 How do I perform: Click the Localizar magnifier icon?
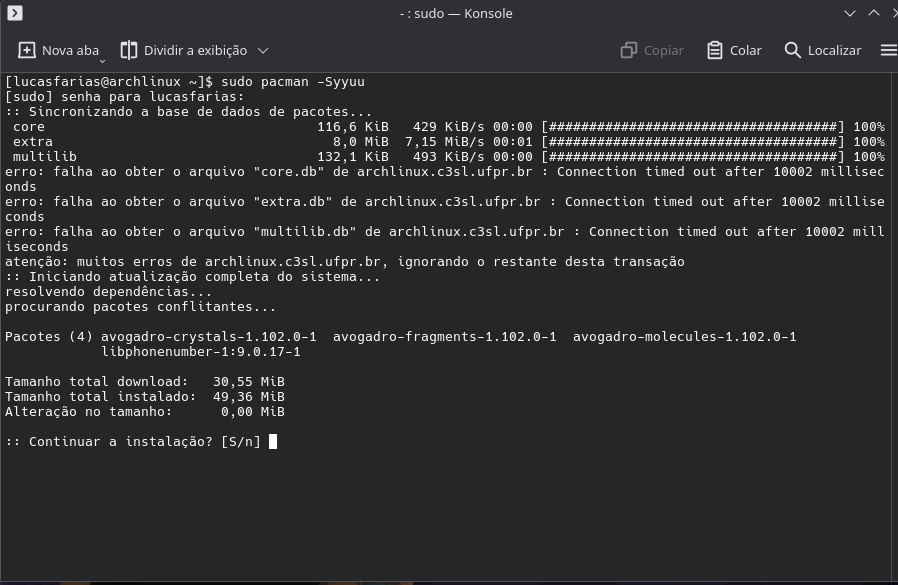coord(793,50)
